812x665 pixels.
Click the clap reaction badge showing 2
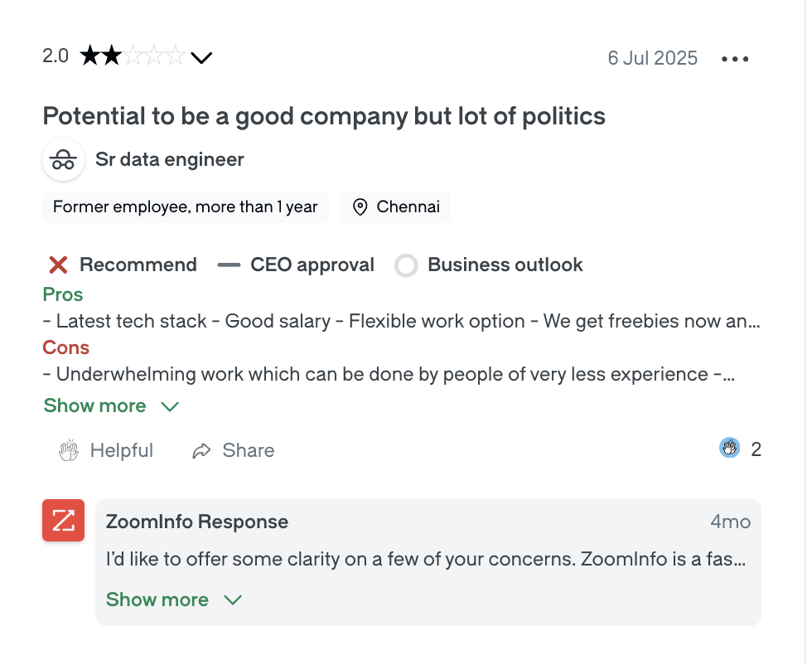(x=729, y=448)
